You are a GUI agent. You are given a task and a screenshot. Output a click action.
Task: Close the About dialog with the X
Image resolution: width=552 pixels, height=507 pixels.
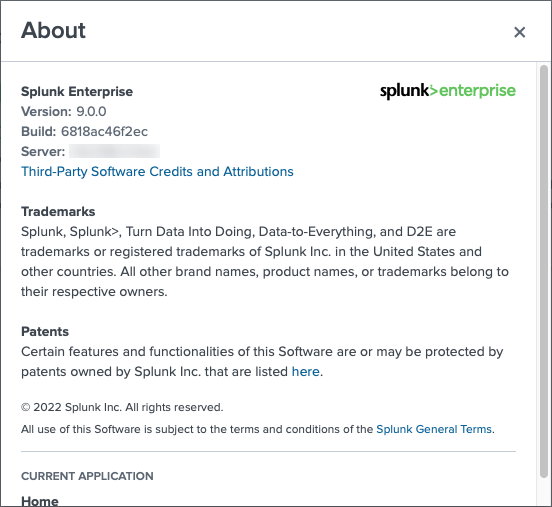pos(519,32)
